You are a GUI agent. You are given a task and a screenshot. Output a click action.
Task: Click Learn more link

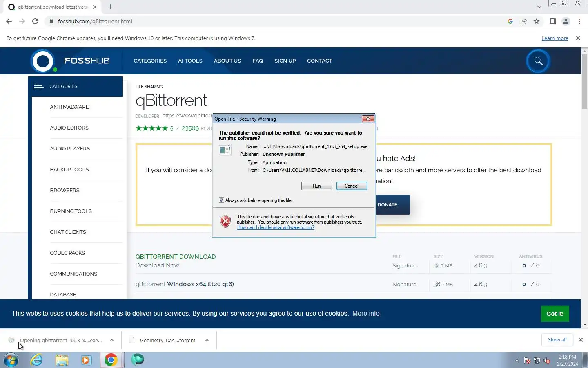pyautogui.click(x=555, y=38)
